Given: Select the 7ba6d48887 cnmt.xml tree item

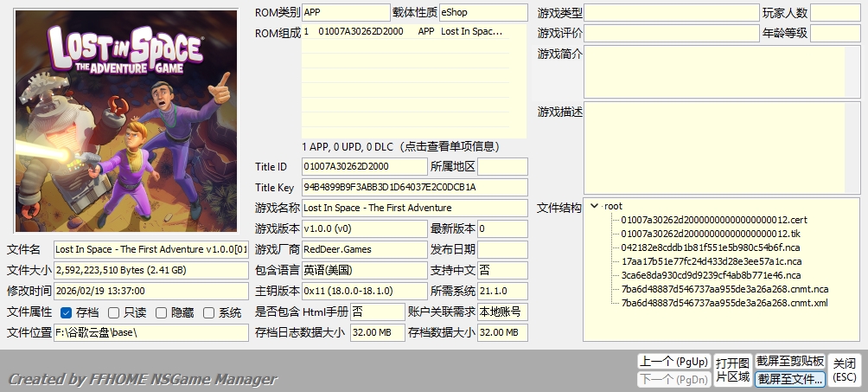Looking at the screenshot, I should click(724, 303).
